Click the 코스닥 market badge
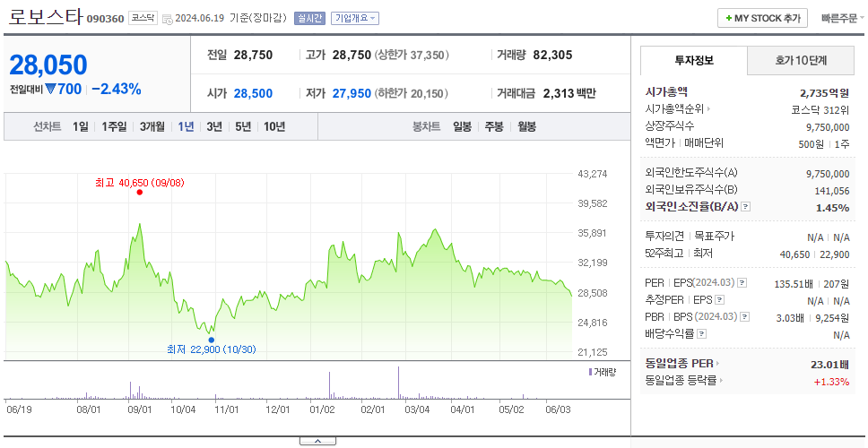The height and width of the screenshot is (448, 868). pyautogui.click(x=143, y=18)
